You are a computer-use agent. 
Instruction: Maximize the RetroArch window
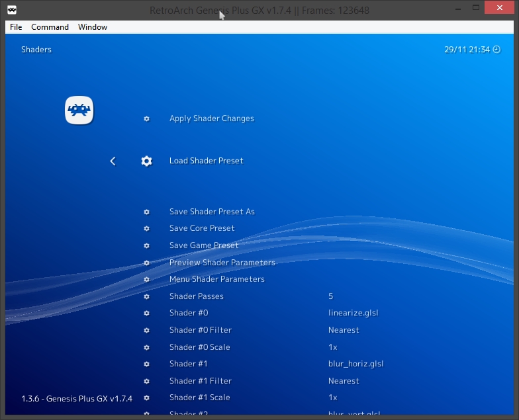[x=476, y=8]
